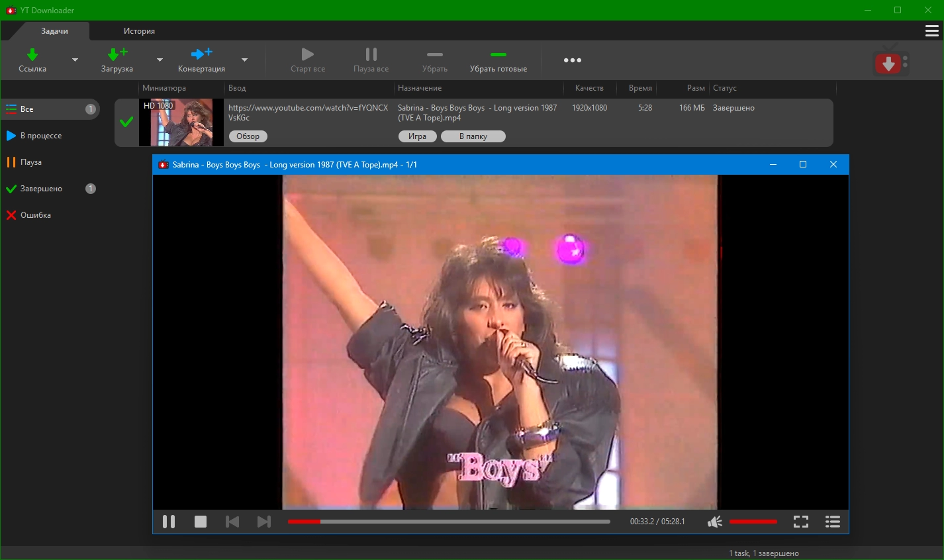Click the 166 МБ size value
The width and height of the screenshot is (944, 560).
(692, 108)
